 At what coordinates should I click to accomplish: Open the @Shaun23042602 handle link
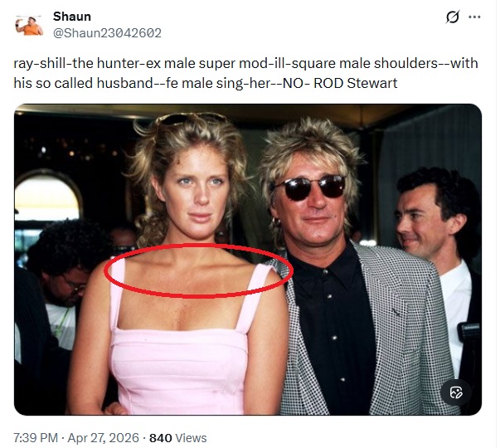[x=107, y=33]
